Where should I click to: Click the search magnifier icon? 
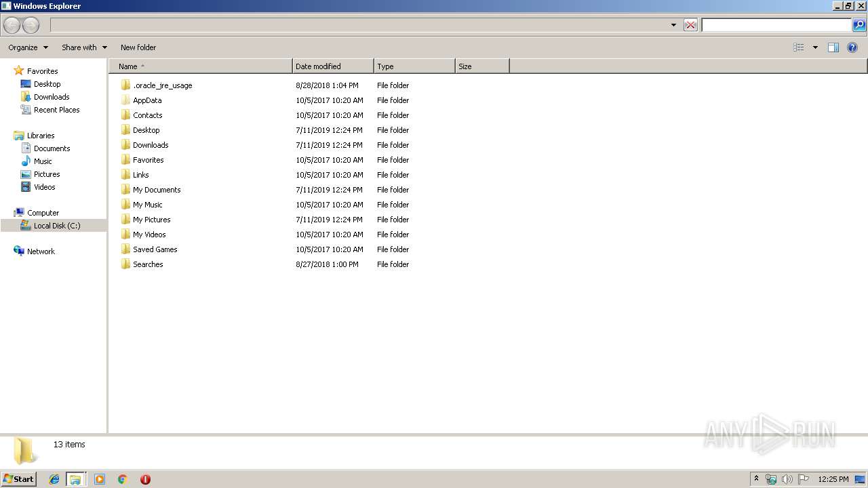click(x=859, y=25)
